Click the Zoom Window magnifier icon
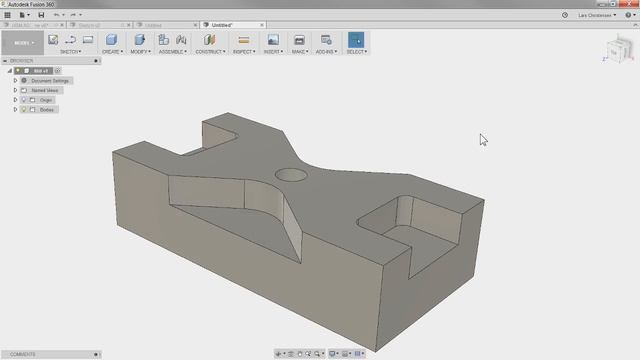Screen dimensions: 640x360 point(317,354)
